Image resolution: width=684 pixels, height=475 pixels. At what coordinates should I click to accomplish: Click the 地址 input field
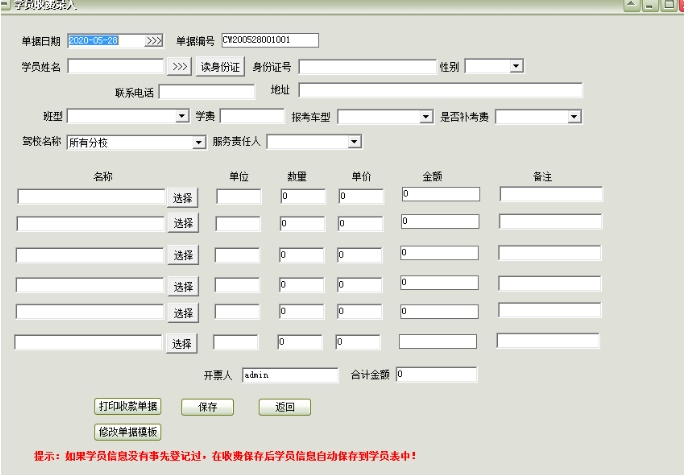441,90
